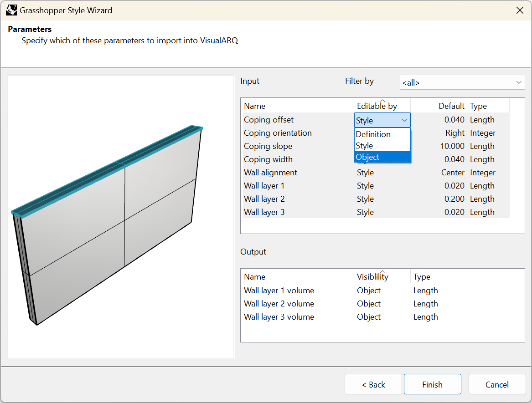The width and height of the screenshot is (532, 403).
Task: Click the Rhino icon in the title bar
Action: (11, 10)
